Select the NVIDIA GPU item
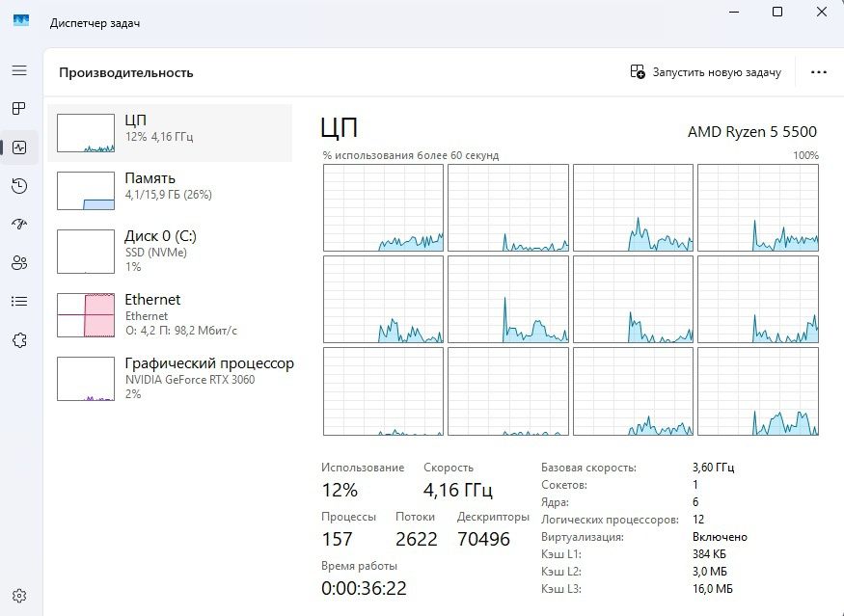This screenshot has height=616, width=844. click(x=170, y=378)
